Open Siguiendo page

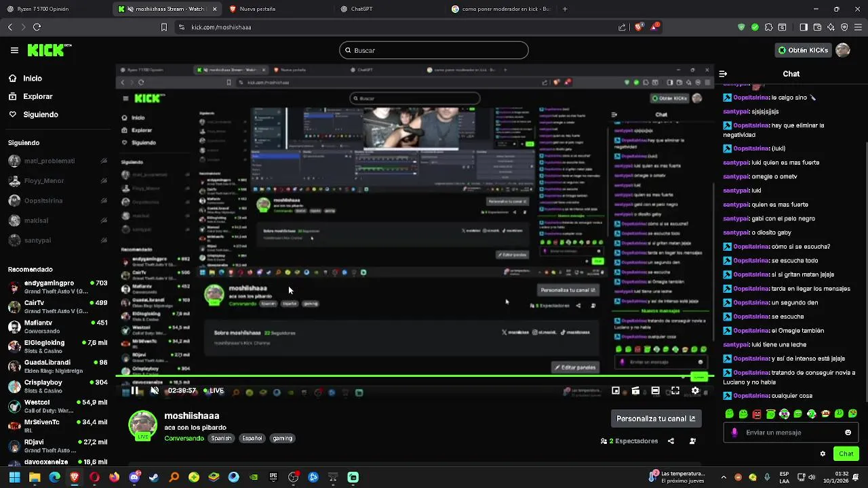coord(33,115)
